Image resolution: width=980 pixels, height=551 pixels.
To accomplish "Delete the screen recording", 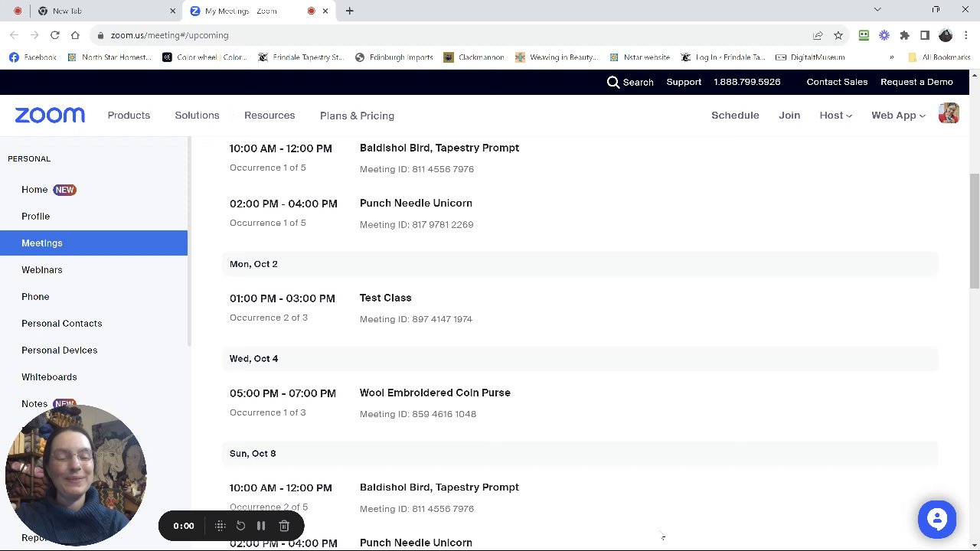I will [x=284, y=526].
